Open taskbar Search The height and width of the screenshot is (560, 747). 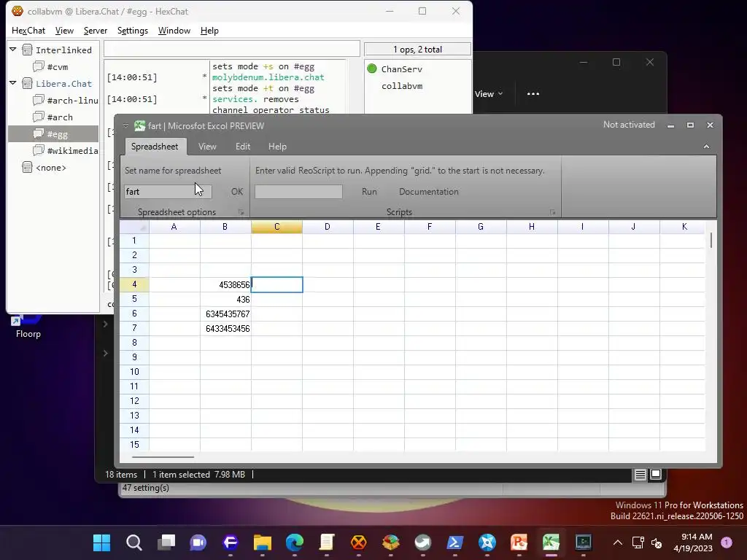pyautogui.click(x=134, y=542)
